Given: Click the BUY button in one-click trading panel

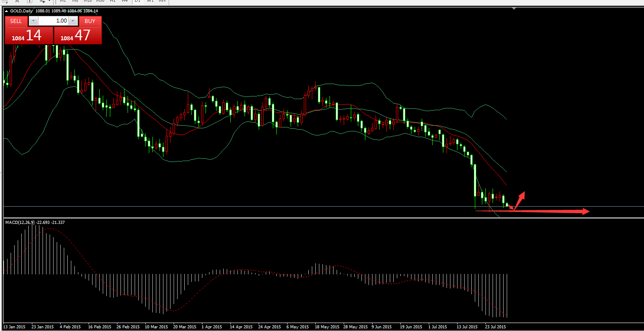Looking at the screenshot, I should [x=90, y=21].
